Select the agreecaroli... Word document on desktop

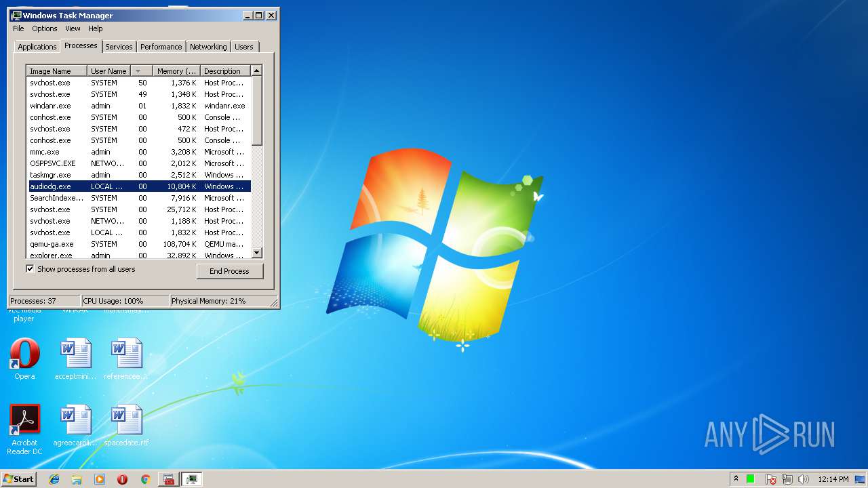75,426
